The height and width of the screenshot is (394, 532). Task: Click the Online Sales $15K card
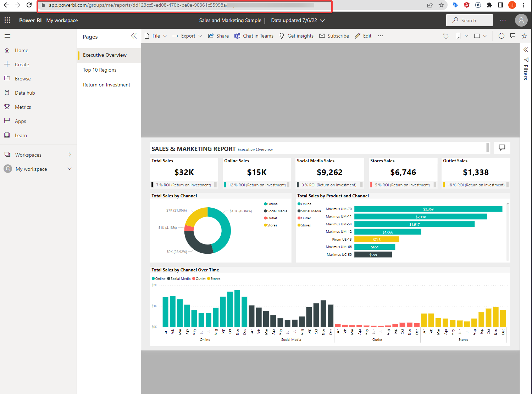coord(257,173)
